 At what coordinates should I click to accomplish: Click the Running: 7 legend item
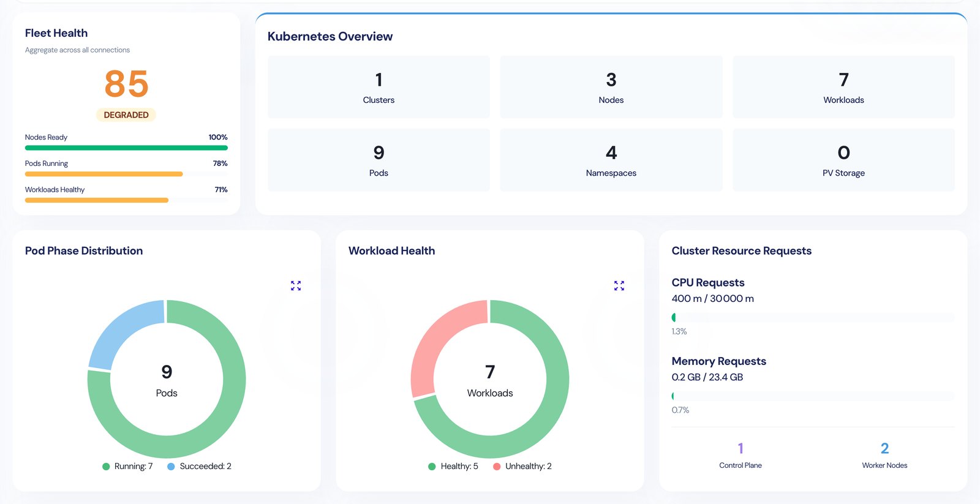[x=127, y=466]
